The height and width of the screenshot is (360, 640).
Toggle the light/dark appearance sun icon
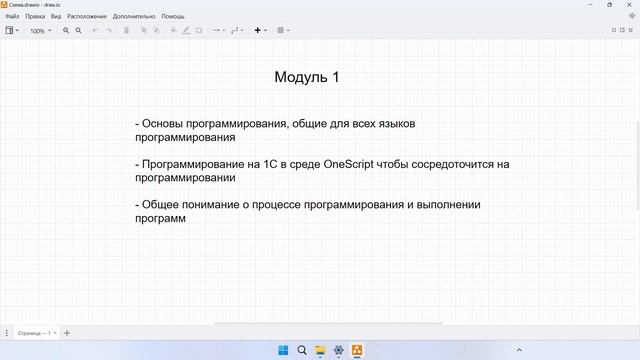632,16
